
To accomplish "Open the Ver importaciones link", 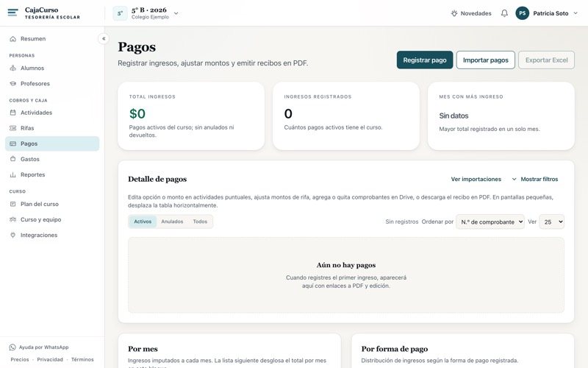I will (476, 179).
